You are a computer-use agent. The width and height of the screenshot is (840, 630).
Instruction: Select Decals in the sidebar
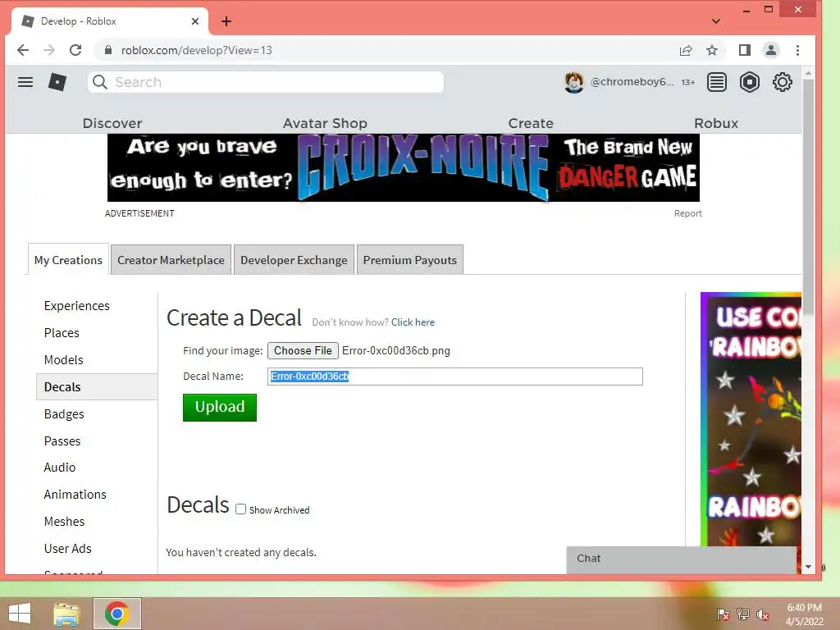coord(97,387)
